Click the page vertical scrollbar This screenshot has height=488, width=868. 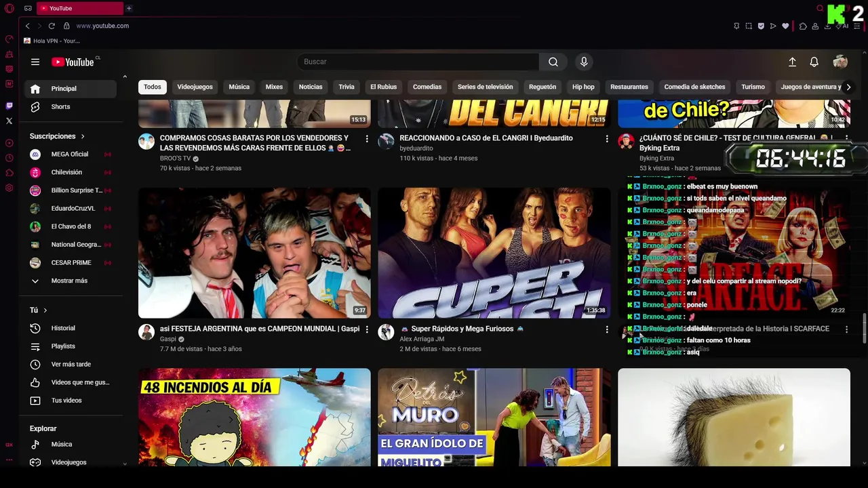(x=864, y=328)
